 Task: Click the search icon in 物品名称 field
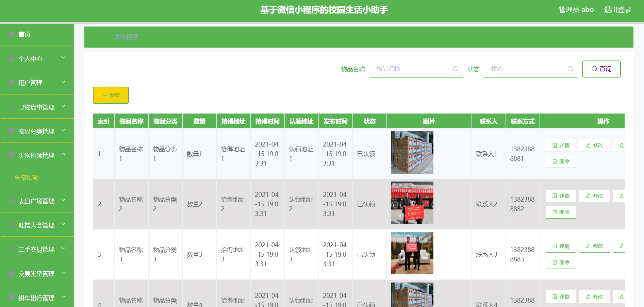point(456,69)
